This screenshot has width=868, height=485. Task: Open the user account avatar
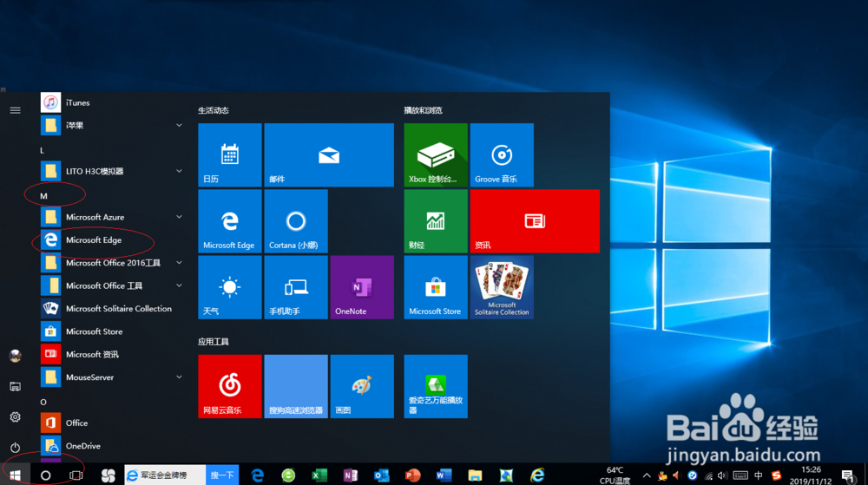(x=15, y=356)
